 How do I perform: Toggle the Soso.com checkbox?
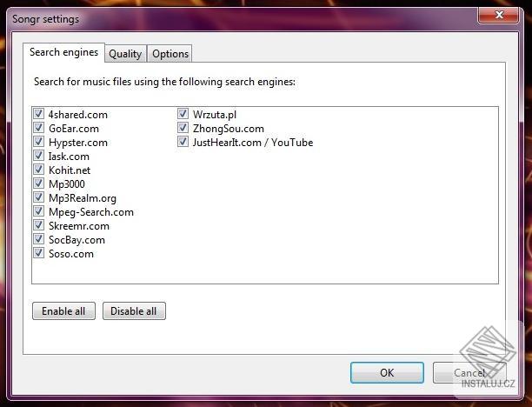coord(38,253)
